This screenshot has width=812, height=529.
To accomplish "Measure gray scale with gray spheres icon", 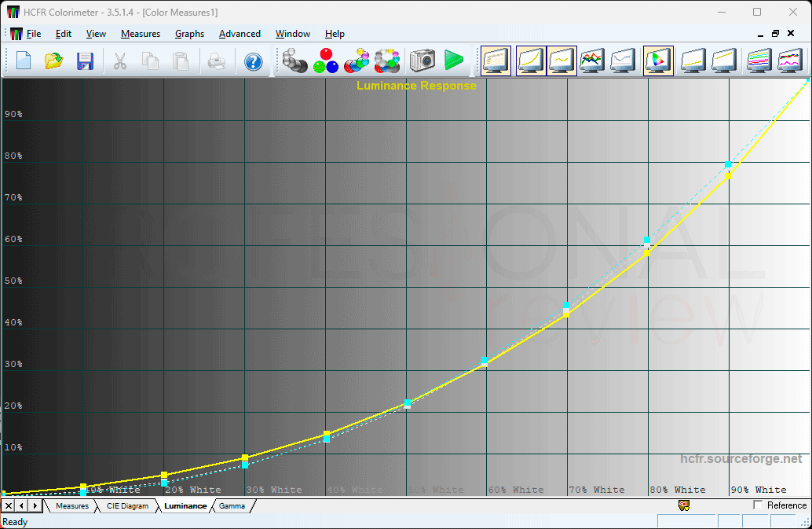I will point(294,61).
